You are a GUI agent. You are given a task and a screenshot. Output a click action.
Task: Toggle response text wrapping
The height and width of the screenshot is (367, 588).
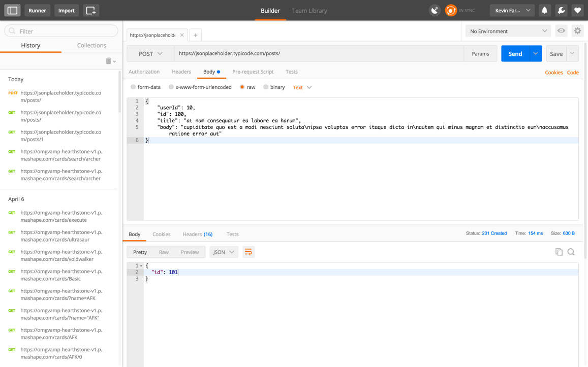click(249, 251)
